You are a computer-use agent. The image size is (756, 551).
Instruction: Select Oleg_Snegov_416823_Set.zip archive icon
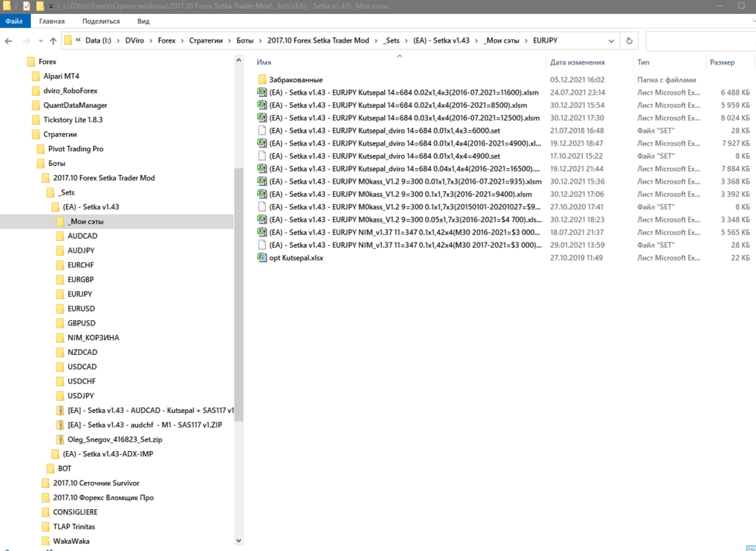tap(60, 439)
